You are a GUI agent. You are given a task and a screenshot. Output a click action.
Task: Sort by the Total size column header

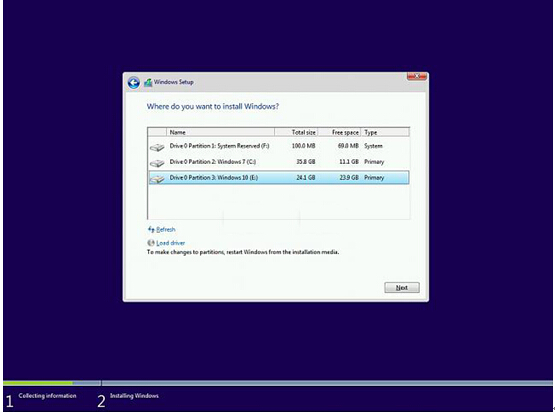(296, 132)
